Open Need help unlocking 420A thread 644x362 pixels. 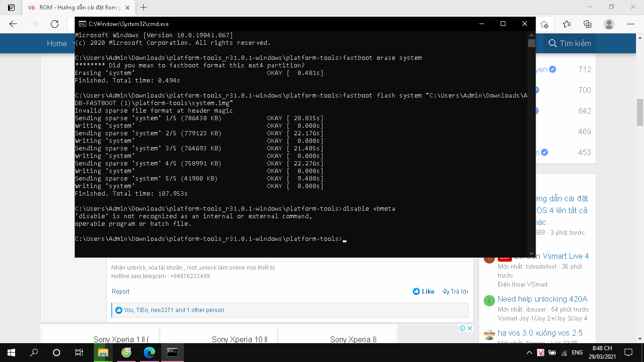click(542, 299)
